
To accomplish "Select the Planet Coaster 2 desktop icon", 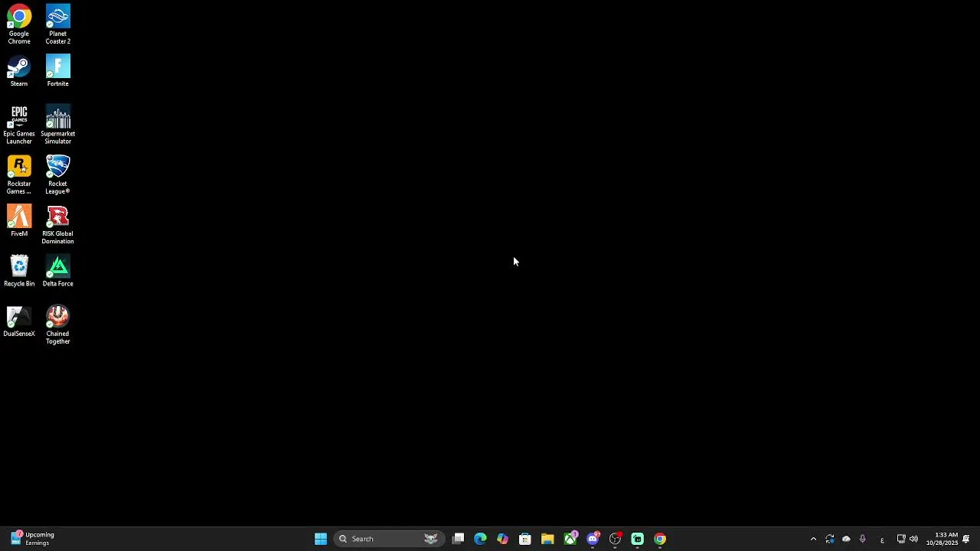I will pyautogui.click(x=57, y=24).
